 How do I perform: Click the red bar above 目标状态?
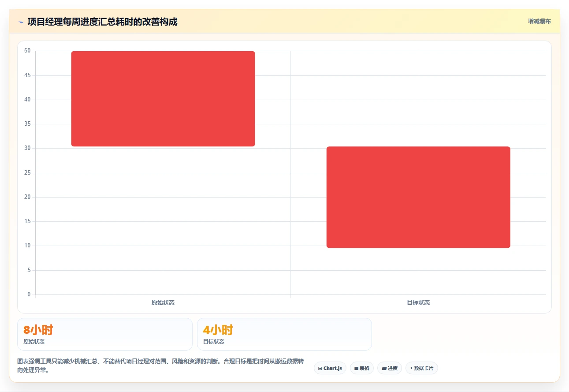(418, 197)
